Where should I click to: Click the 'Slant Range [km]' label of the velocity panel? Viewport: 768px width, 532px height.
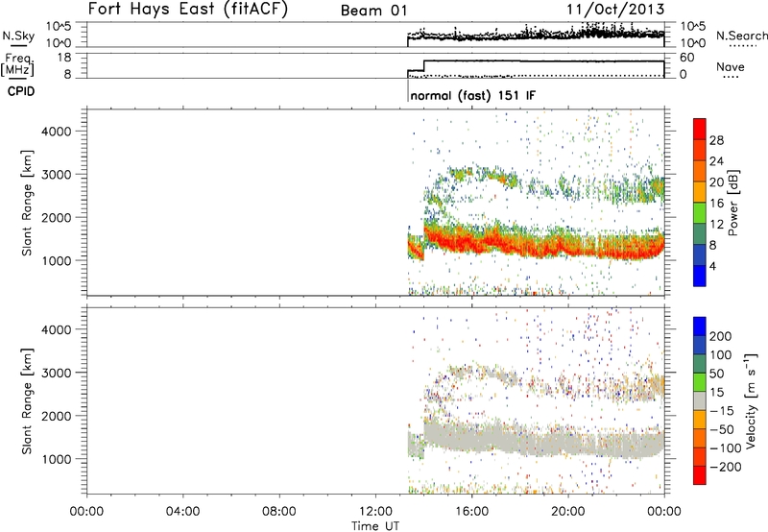point(28,401)
